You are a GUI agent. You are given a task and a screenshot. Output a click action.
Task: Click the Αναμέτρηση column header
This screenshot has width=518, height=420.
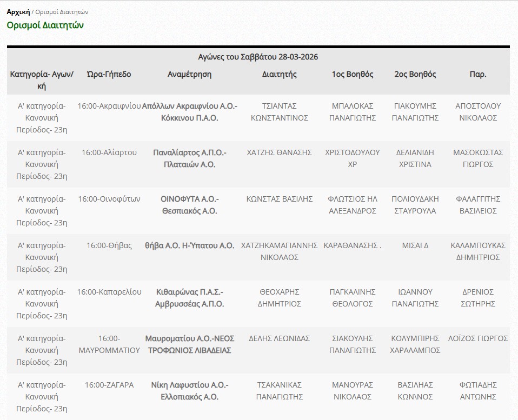coord(189,74)
